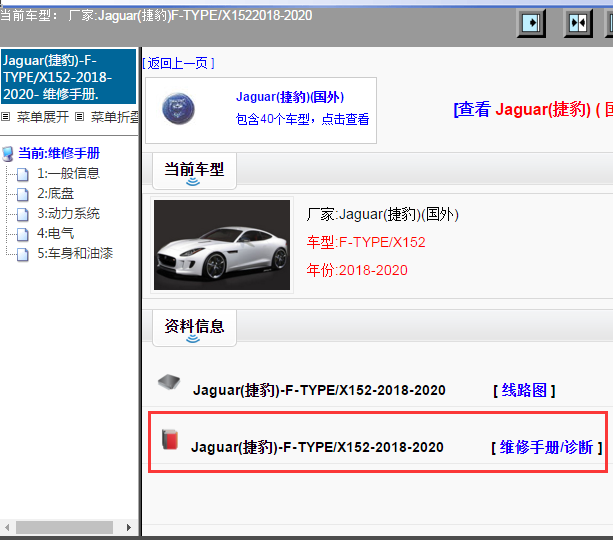Open 5:车身和油漆 tree entry
This screenshot has height=540, width=613.
(75, 253)
